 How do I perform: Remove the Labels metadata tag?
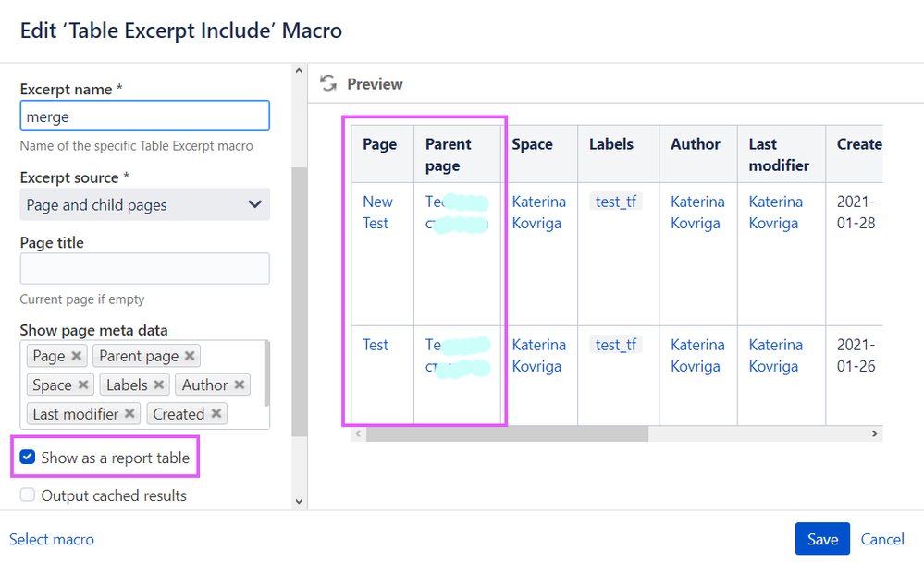coord(159,385)
